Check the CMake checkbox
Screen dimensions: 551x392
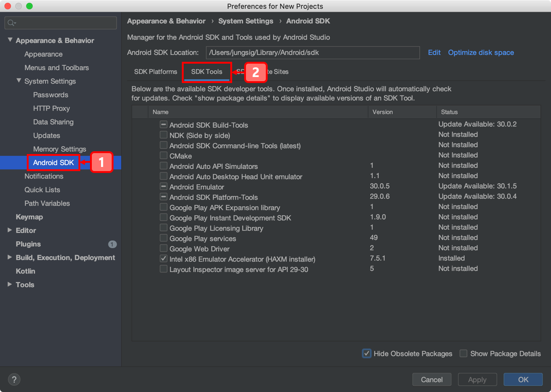pos(163,155)
